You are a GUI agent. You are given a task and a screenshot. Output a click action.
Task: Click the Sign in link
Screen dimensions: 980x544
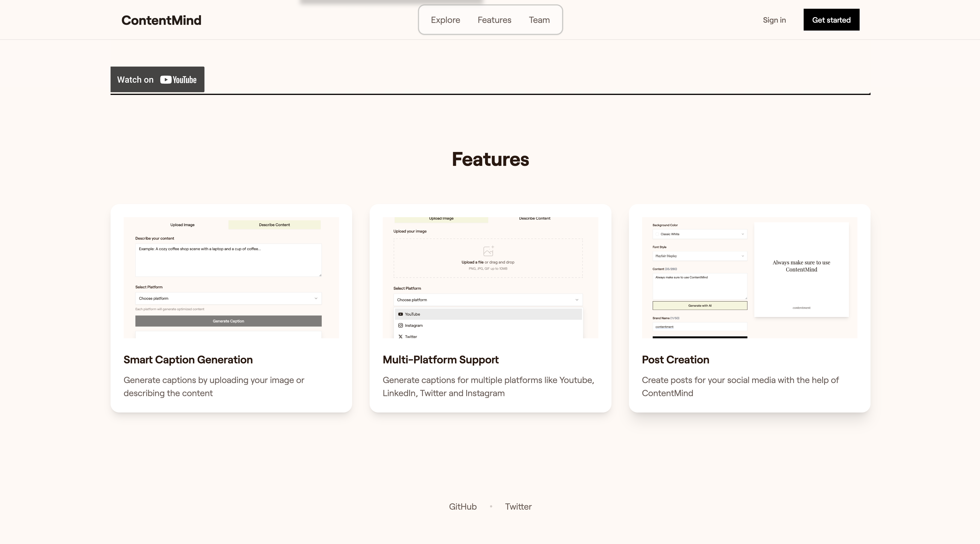pos(774,20)
